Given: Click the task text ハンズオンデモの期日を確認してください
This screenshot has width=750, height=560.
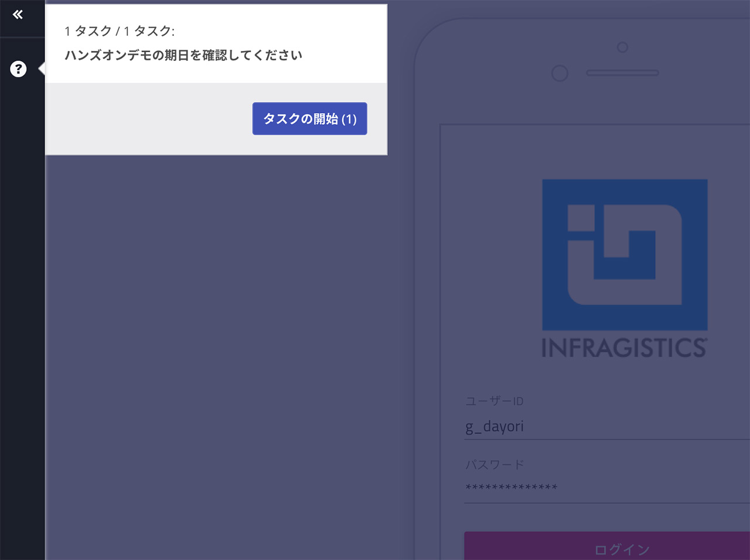Looking at the screenshot, I should pos(183,55).
